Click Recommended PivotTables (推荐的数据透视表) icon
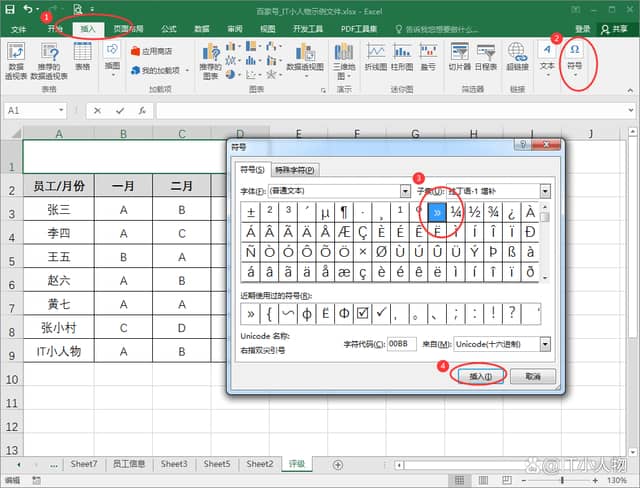The image size is (640, 488). tap(49, 61)
